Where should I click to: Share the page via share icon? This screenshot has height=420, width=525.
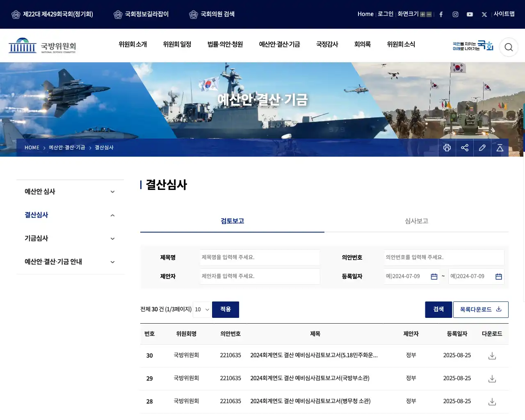click(x=465, y=148)
